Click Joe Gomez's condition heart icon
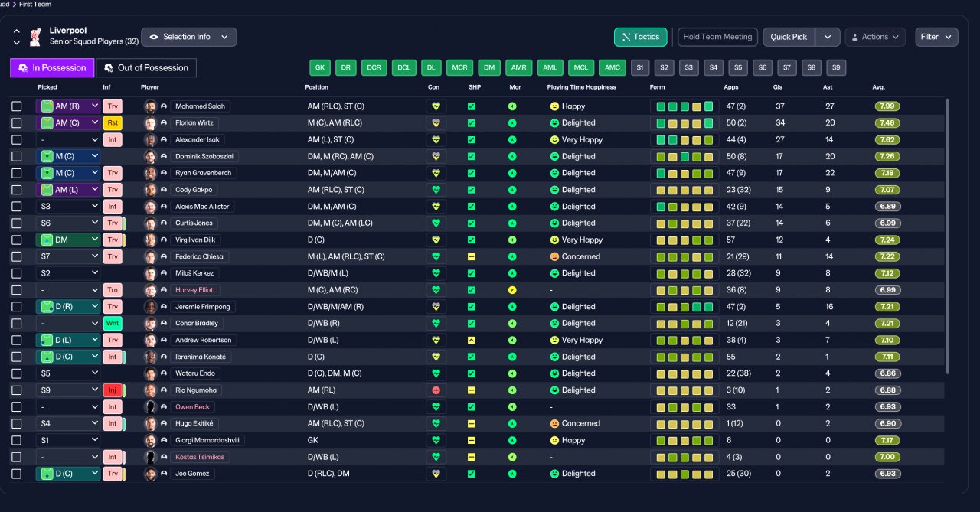Image resolution: width=980 pixels, height=512 pixels. coord(436,474)
